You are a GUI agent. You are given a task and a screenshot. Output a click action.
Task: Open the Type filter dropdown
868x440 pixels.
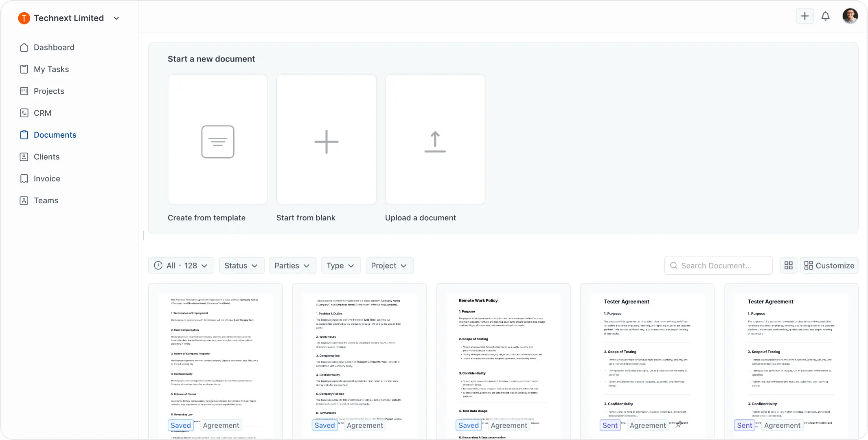click(x=341, y=266)
